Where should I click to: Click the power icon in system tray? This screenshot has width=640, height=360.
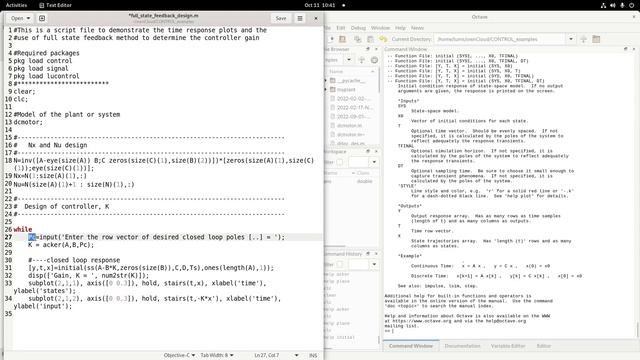[631, 5]
